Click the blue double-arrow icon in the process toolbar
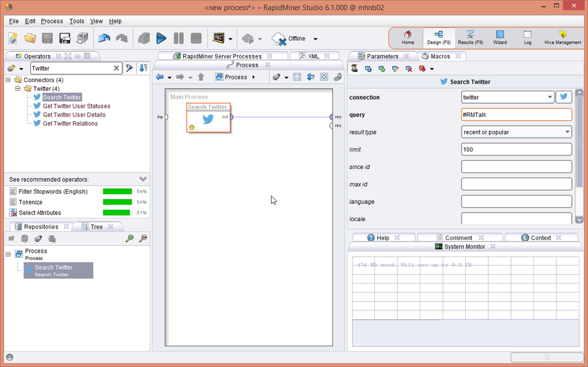The height and width of the screenshot is (367, 588). [x=311, y=77]
